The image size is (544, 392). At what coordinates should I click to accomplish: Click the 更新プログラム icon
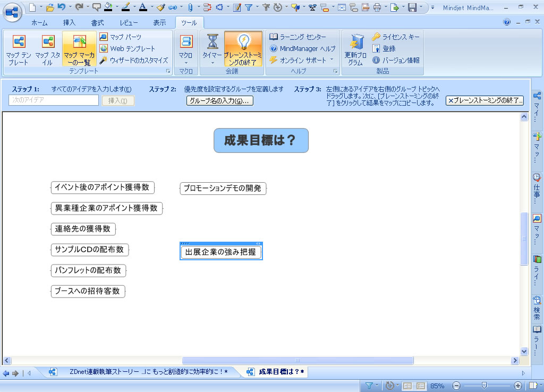click(355, 49)
